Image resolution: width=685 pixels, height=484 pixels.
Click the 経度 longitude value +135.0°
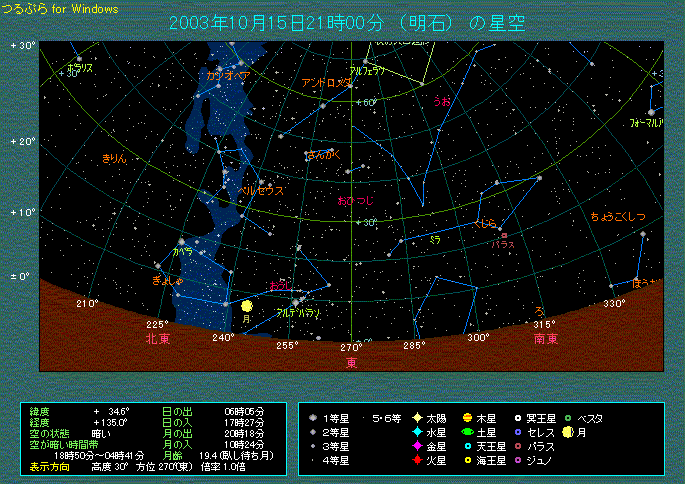pos(111,422)
